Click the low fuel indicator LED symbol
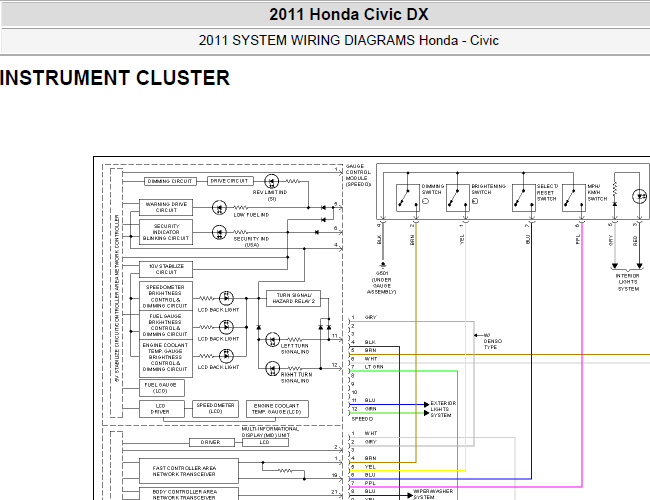 [x=219, y=207]
